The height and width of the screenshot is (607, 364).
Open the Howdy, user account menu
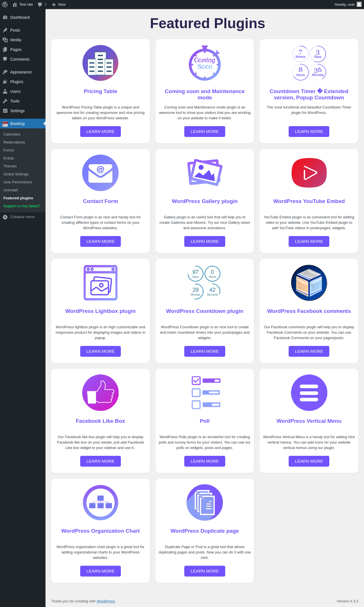(x=348, y=5)
